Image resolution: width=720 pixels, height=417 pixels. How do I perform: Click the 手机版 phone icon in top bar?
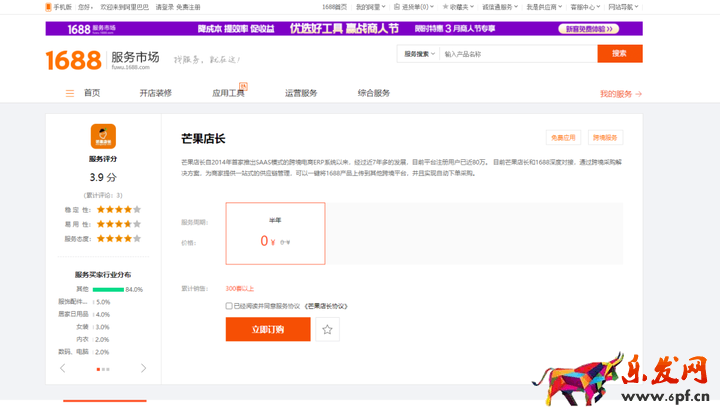click(x=48, y=6)
